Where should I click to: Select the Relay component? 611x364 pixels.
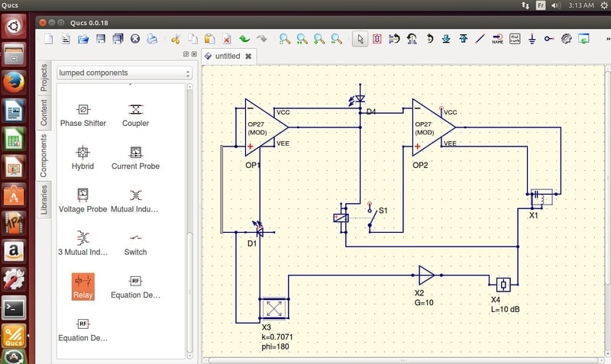coord(83,286)
